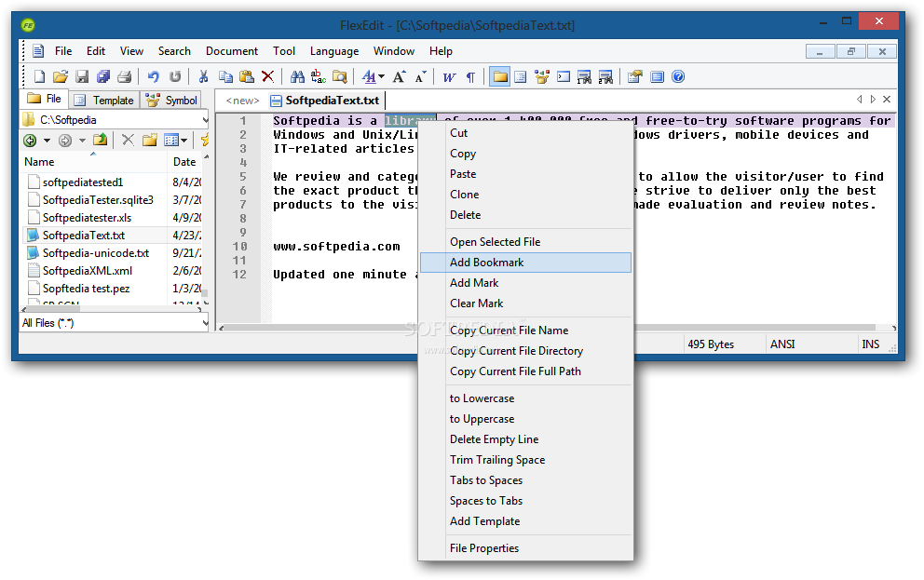Screen dimensions: 924x580
Task: Open the C:\Softpedia folder path dropdown
Action: pos(204,119)
